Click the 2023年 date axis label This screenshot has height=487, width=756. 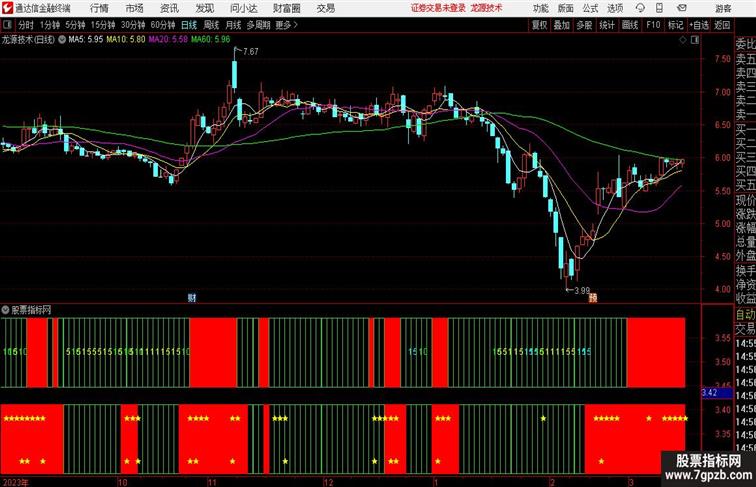(x=15, y=483)
